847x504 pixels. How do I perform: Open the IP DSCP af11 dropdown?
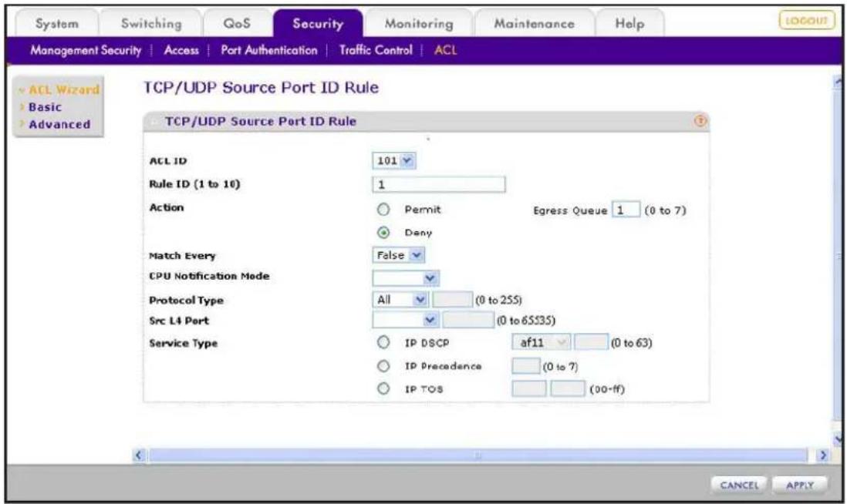pos(541,342)
